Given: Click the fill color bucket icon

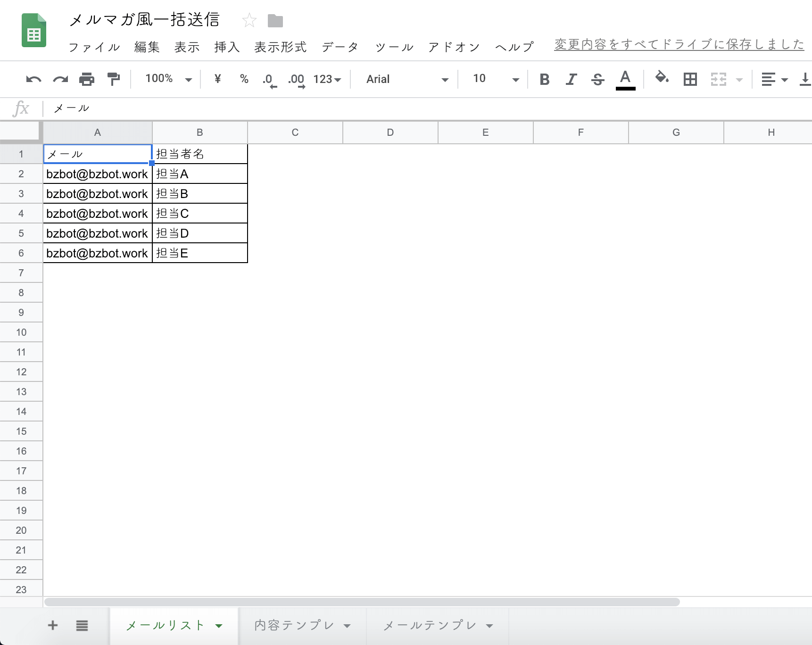Looking at the screenshot, I should [x=662, y=78].
